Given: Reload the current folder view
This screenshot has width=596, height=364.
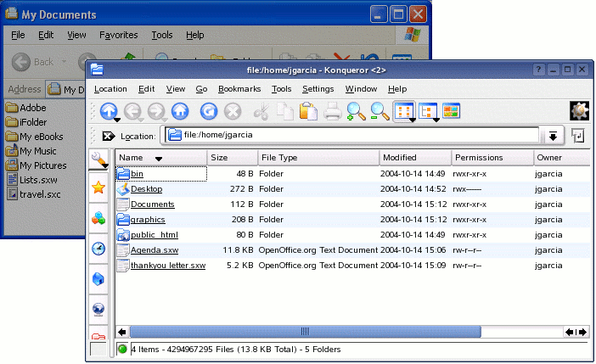Looking at the screenshot, I should pyautogui.click(x=208, y=111).
